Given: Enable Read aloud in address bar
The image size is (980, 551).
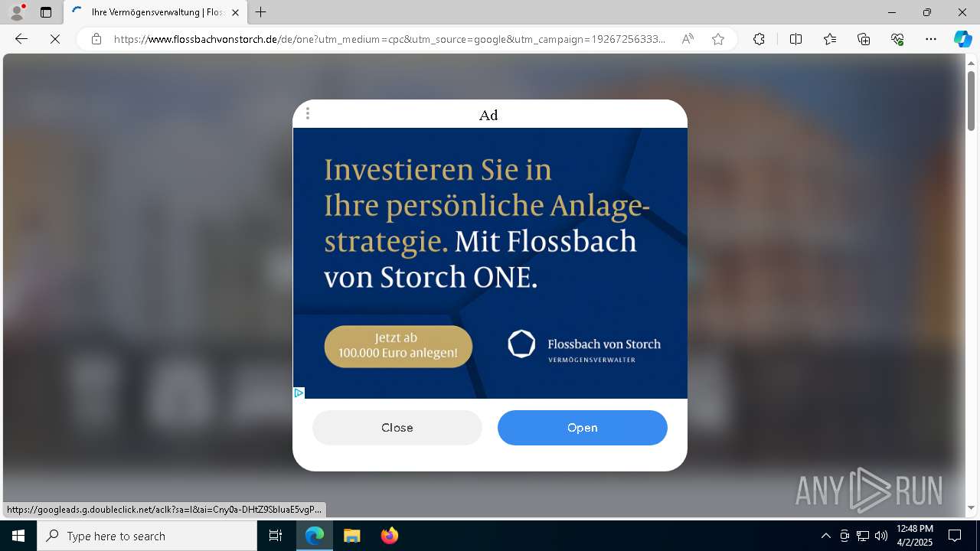Looking at the screenshot, I should click(688, 39).
